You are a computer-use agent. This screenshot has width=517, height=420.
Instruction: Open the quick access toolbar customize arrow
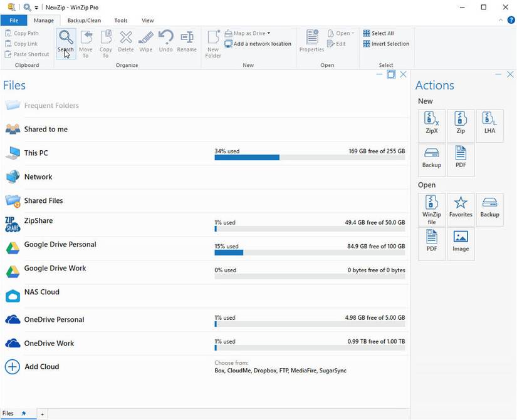[36, 8]
